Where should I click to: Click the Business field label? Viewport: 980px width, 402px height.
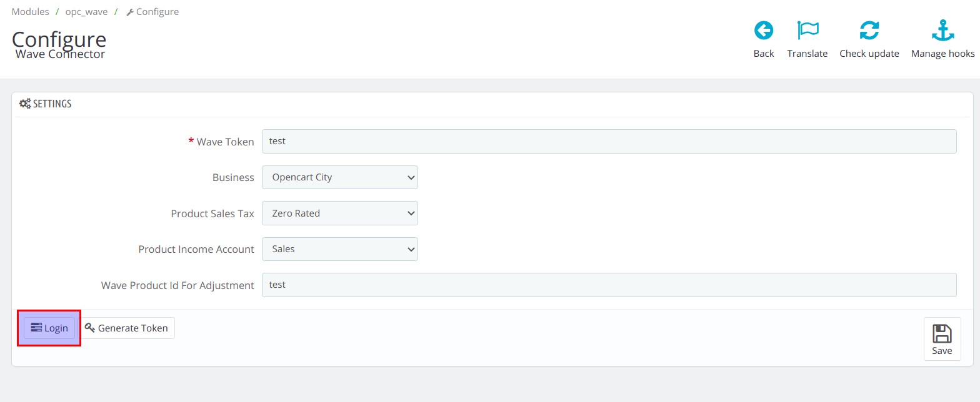[233, 177]
